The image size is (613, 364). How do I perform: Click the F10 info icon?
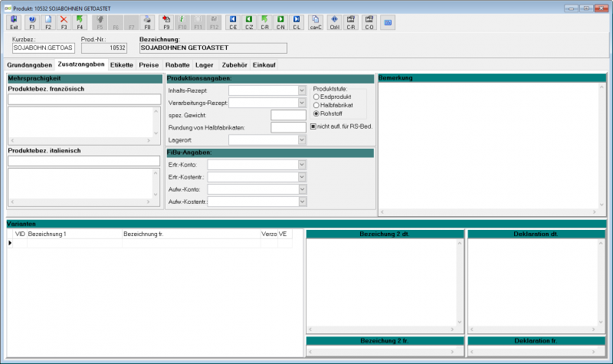182,22
